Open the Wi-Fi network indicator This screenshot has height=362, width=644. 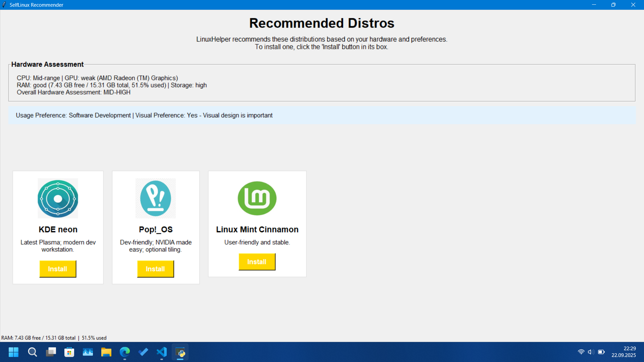click(x=582, y=352)
